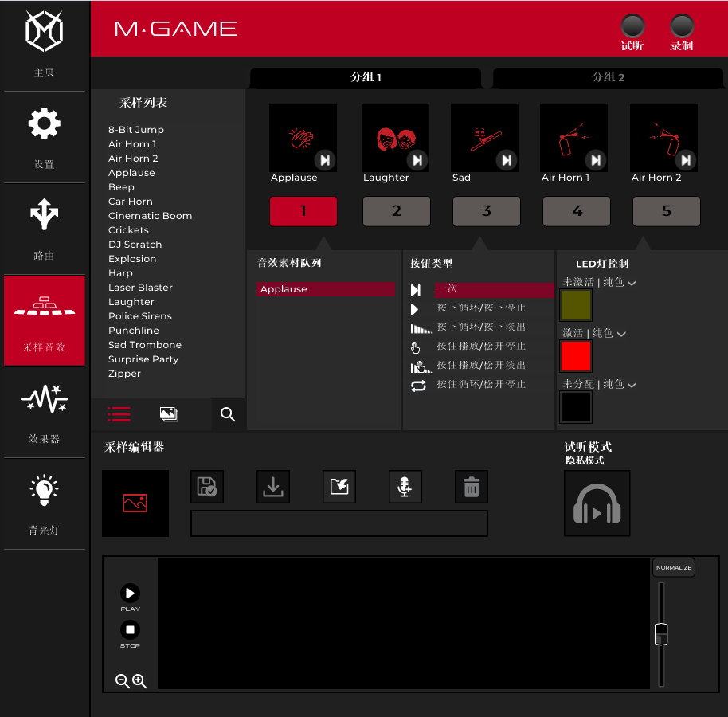The image size is (728, 717).
Task: Click the download import sample icon
Action: coord(273,487)
